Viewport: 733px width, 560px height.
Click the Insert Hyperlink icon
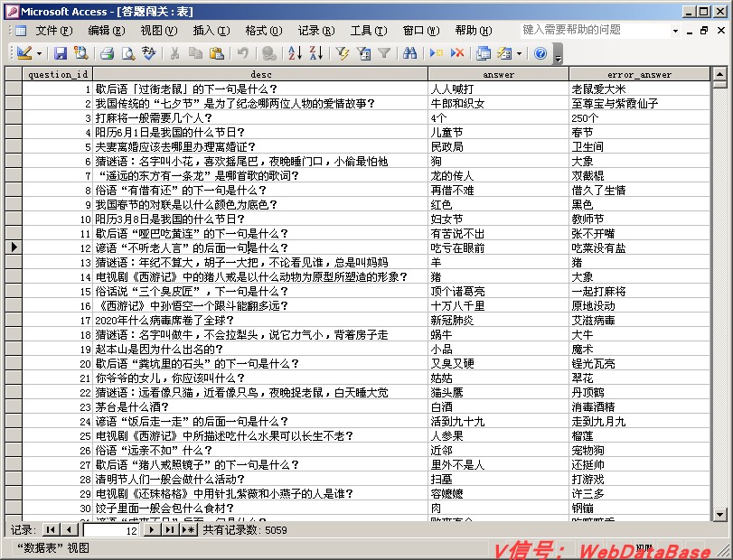pyautogui.click(x=268, y=53)
